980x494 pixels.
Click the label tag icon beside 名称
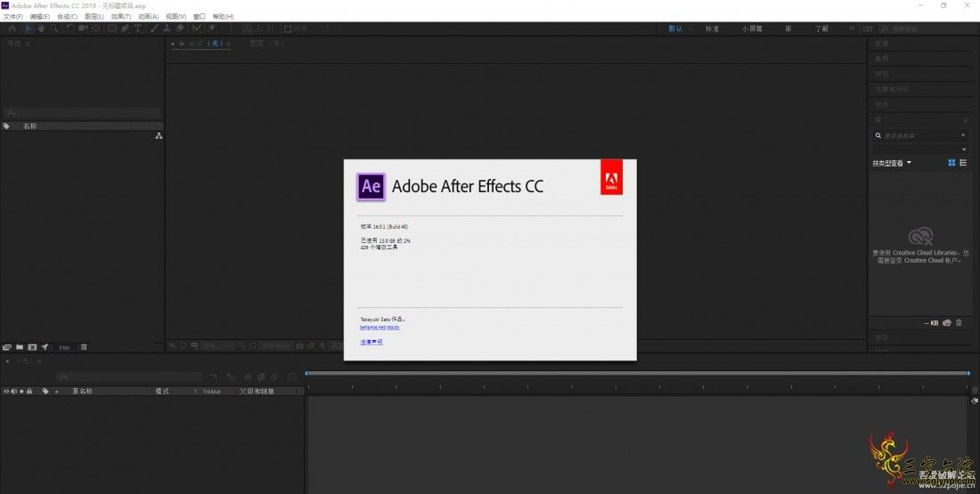pos(6,126)
